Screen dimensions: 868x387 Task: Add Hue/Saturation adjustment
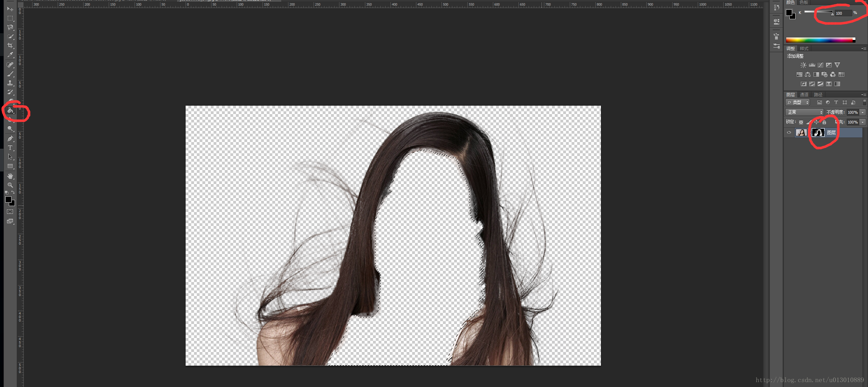799,75
